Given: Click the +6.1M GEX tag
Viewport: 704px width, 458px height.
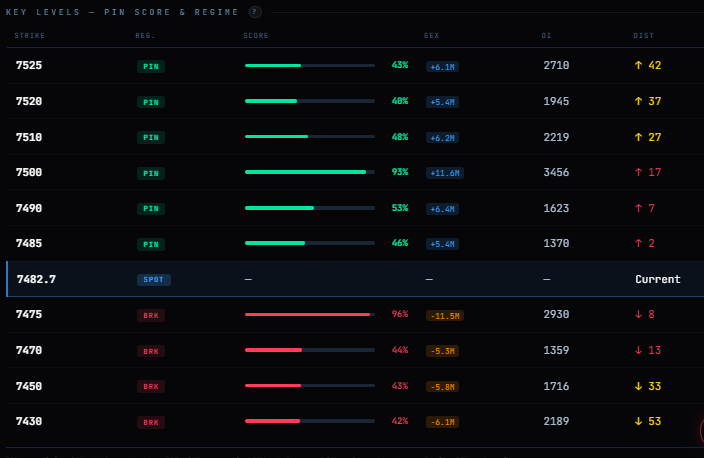Looking at the screenshot, I should 442,67.
